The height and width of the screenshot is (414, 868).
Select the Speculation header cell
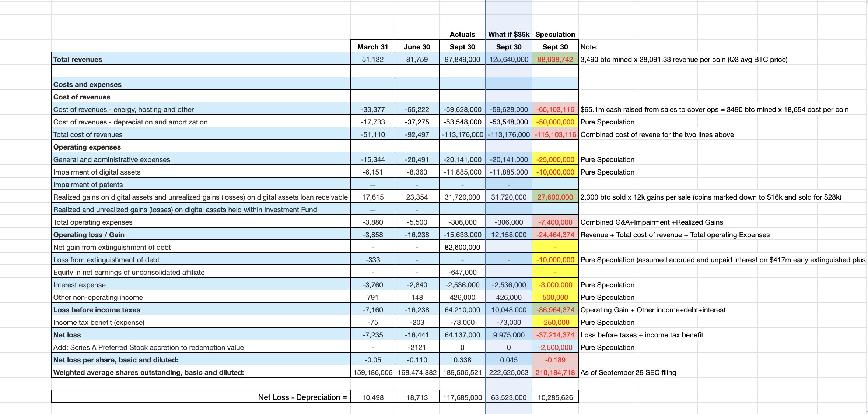click(555, 34)
